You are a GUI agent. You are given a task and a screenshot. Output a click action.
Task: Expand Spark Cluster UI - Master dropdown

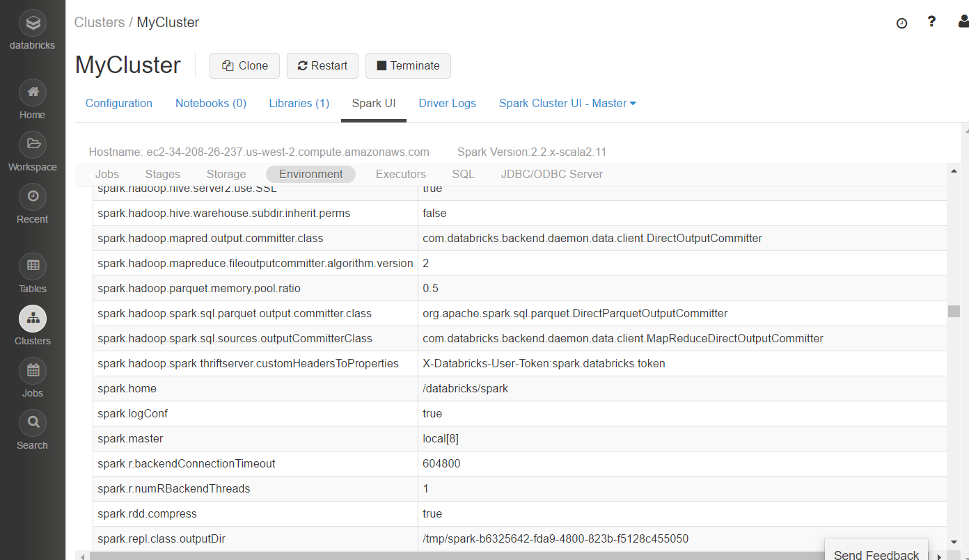(x=567, y=103)
